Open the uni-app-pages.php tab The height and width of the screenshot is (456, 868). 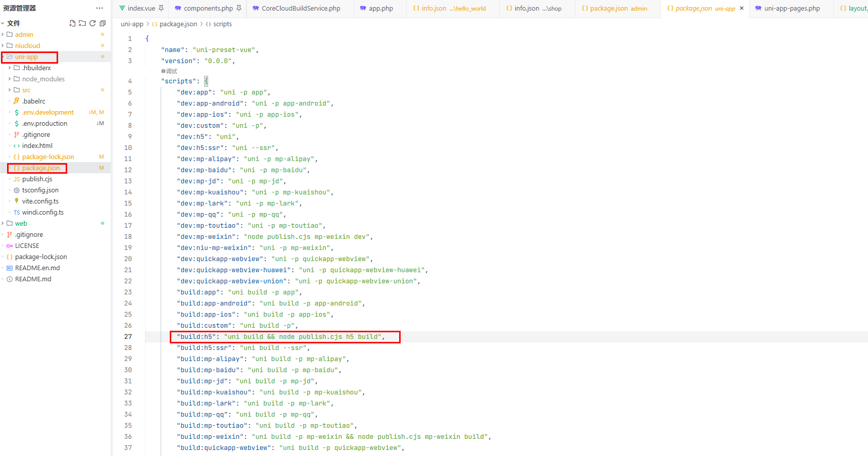(792, 8)
